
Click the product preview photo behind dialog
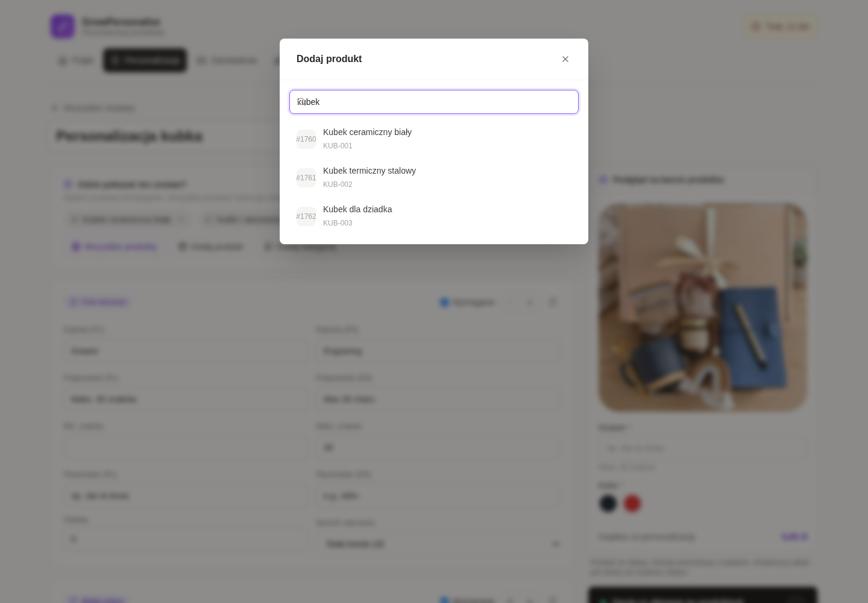(703, 308)
